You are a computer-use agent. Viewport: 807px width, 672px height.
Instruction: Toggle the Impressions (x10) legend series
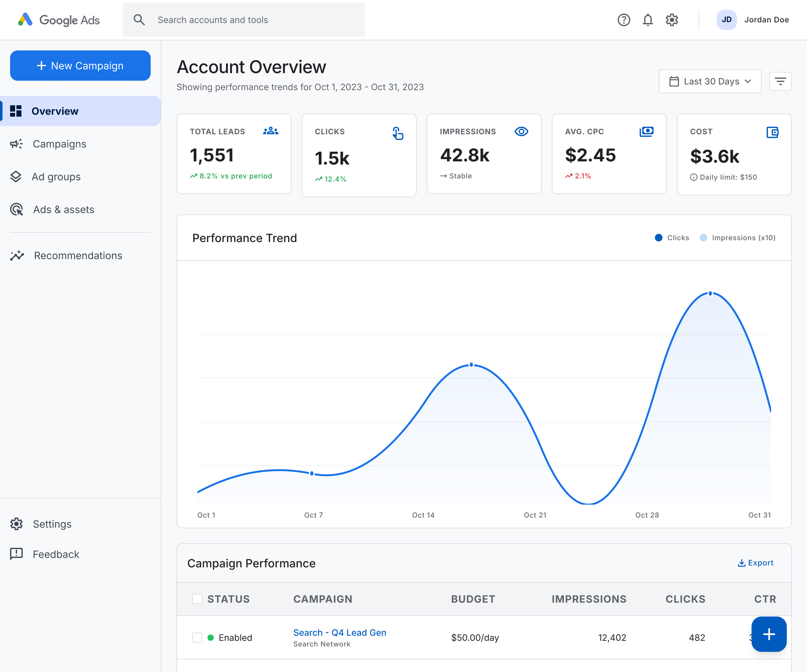click(x=737, y=237)
